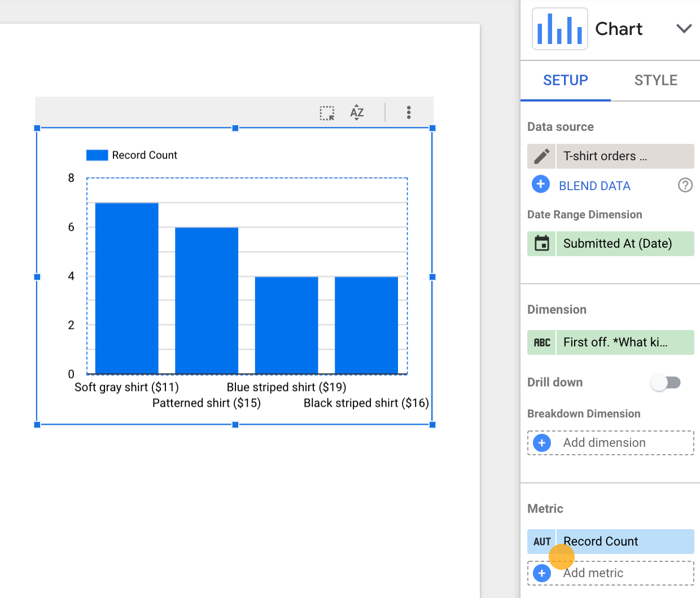Switch to the SETUP tab
Image resolution: width=700 pixels, height=598 pixels.
pyautogui.click(x=565, y=80)
